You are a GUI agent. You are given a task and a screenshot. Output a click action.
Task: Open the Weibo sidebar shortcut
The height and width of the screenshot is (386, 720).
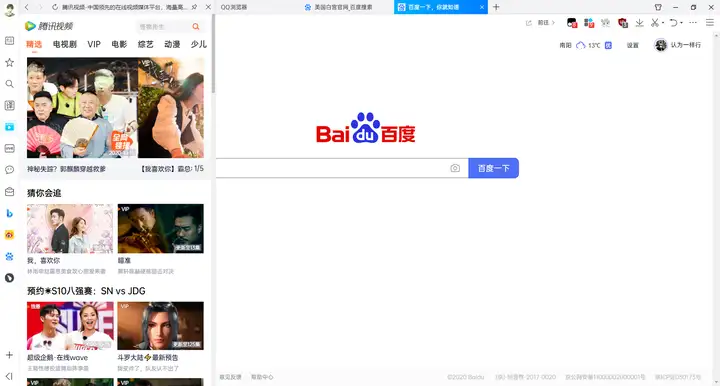(x=9, y=235)
